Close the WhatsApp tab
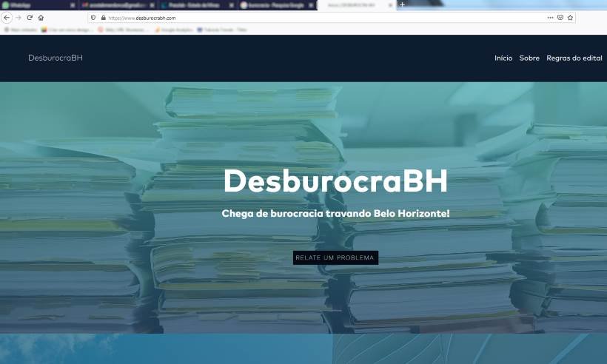This screenshot has width=607, height=364. tap(73, 5)
